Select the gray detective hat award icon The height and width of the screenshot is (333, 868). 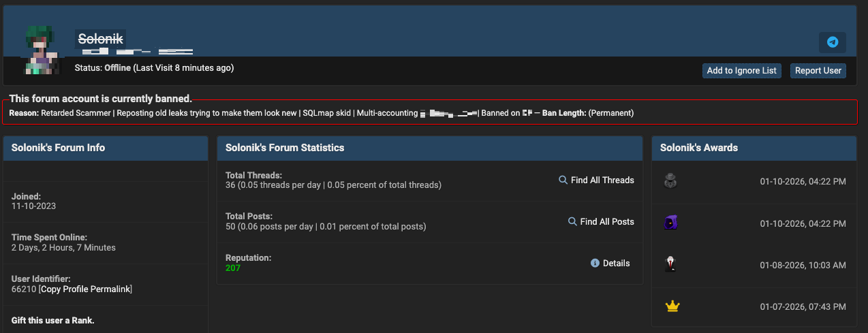click(670, 181)
